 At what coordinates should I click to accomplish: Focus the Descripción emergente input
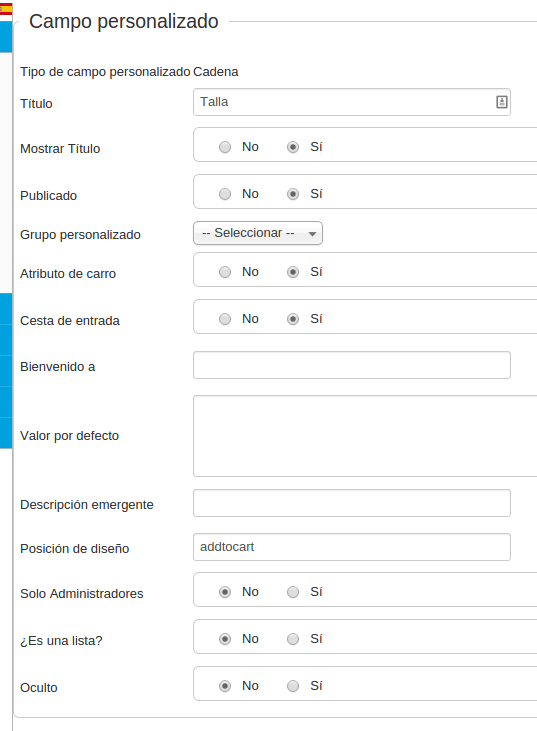click(x=352, y=503)
